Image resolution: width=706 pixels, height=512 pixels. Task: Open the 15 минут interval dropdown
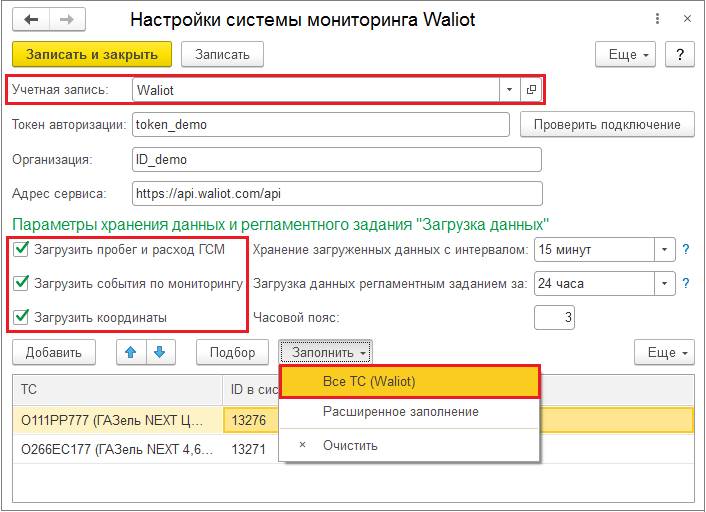(664, 250)
